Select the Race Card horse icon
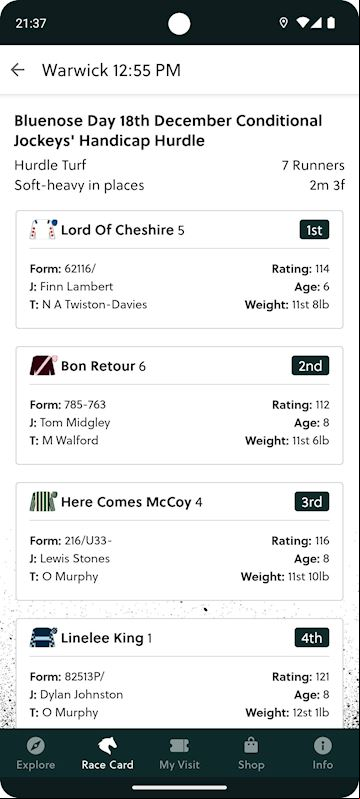This screenshot has height=799, width=360. pos(108,746)
